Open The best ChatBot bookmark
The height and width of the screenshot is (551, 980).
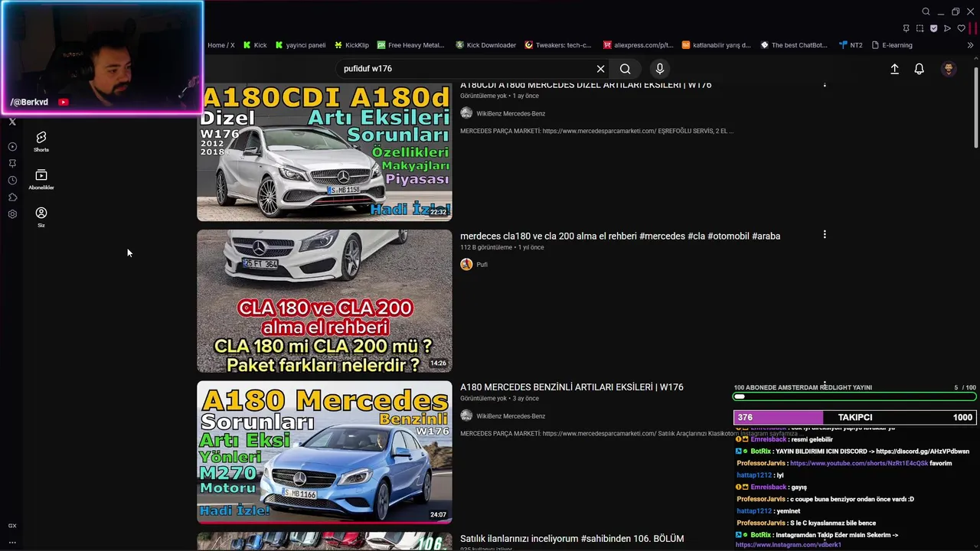coord(793,45)
